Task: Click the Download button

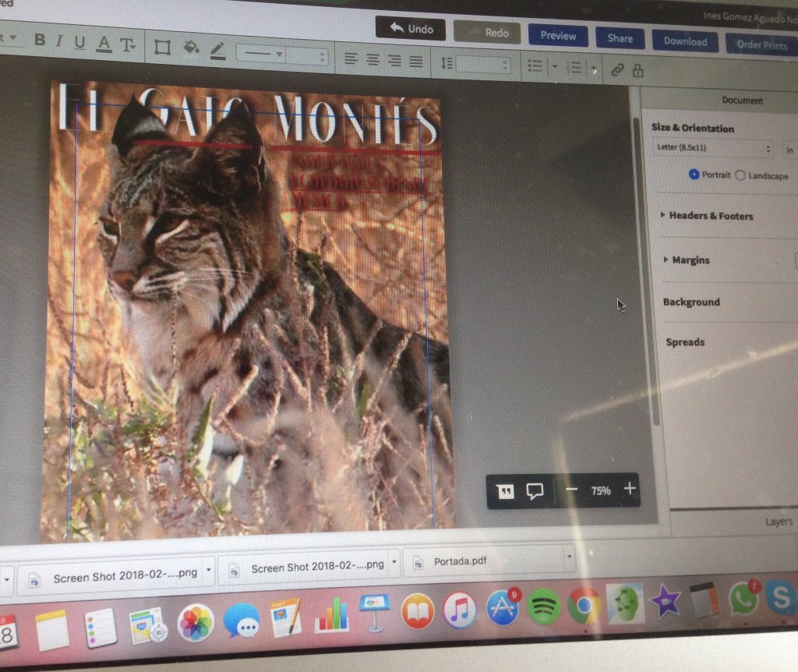Action: pyautogui.click(x=685, y=41)
